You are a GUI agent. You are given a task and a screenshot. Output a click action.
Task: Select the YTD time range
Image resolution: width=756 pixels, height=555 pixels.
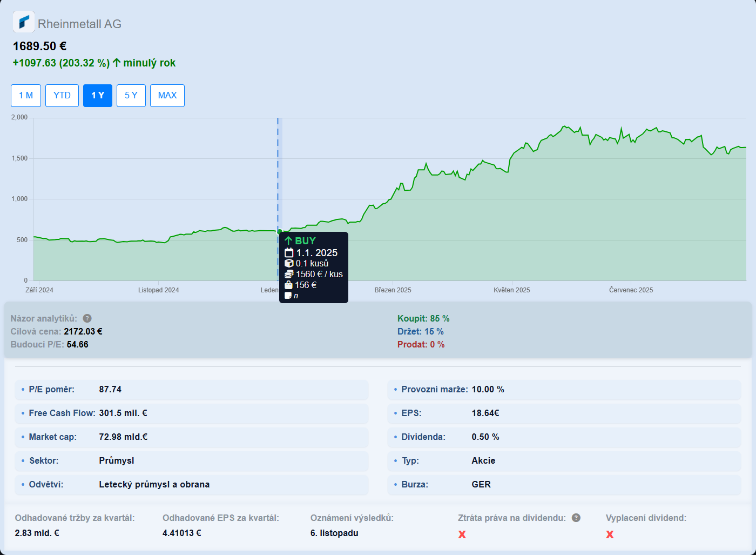coord(62,96)
